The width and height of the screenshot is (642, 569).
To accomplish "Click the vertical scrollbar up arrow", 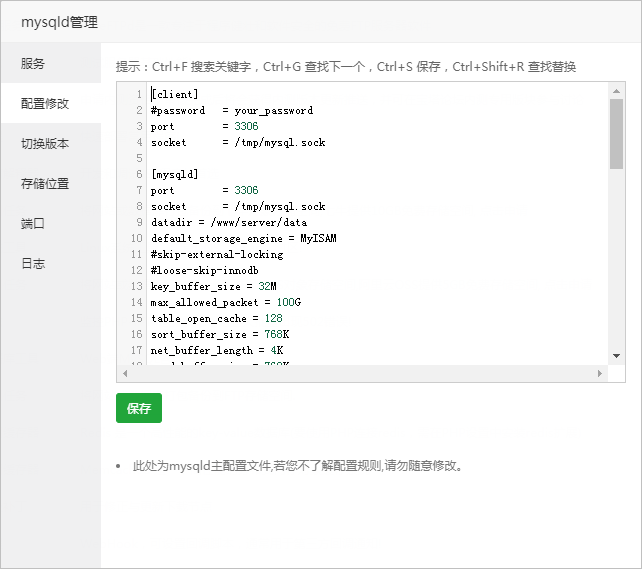I will (x=617, y=91).
